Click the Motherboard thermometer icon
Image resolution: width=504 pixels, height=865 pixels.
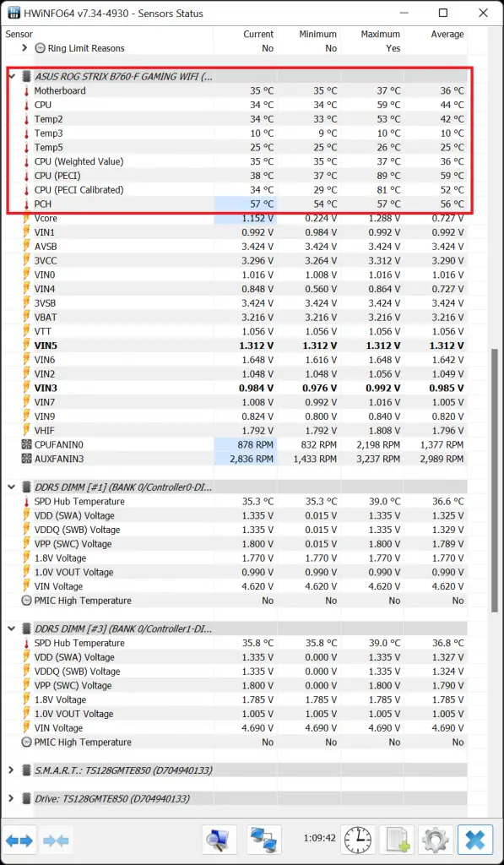pyautogui.click(x=26, y=91)
